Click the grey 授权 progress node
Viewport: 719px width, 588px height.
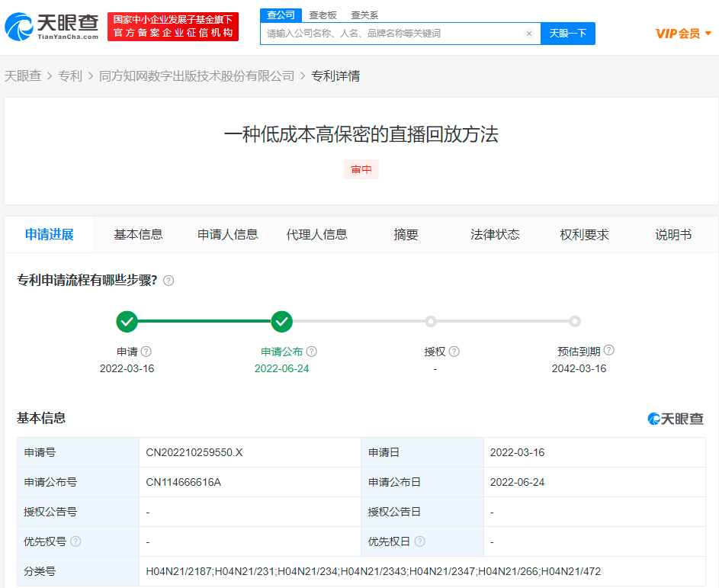click(x=431, y=322)
